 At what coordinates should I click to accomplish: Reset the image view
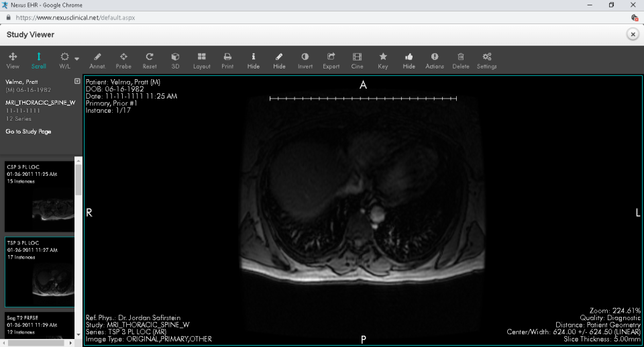point(150,60)
